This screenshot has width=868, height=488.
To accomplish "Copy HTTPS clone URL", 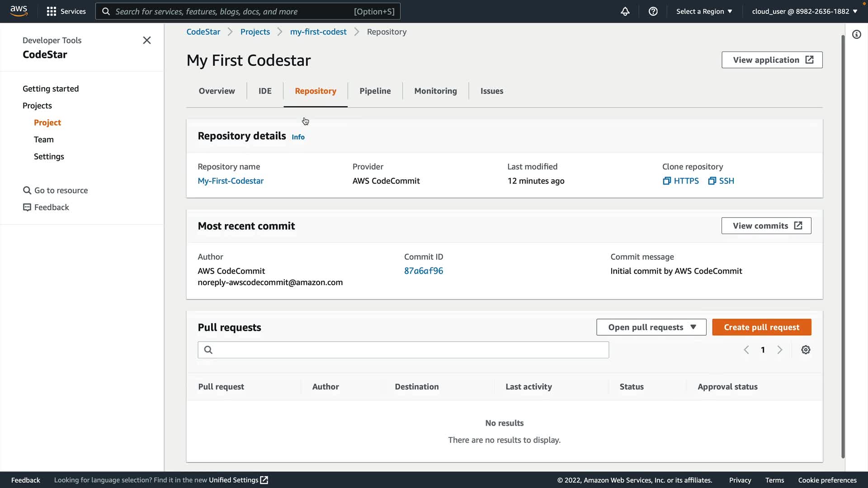I will [x=680, y=181].
